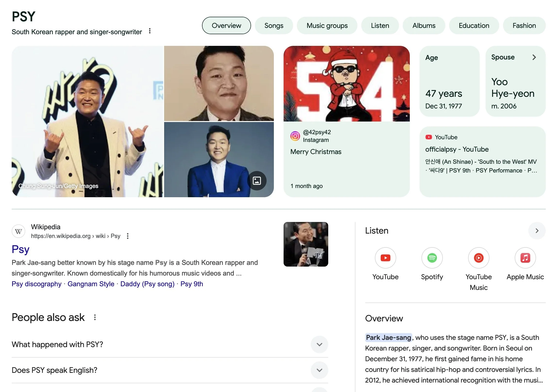Viewport: 555px width, 392px height.
Task: Expand the Listen section arrow
Action: [x=537, y=231]
